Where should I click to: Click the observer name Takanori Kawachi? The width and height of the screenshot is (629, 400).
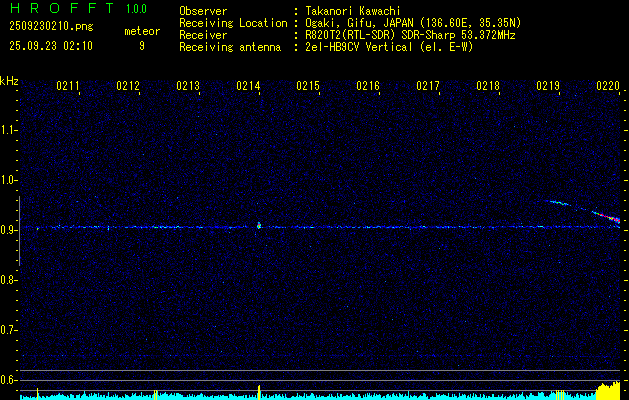pos(353,11)
